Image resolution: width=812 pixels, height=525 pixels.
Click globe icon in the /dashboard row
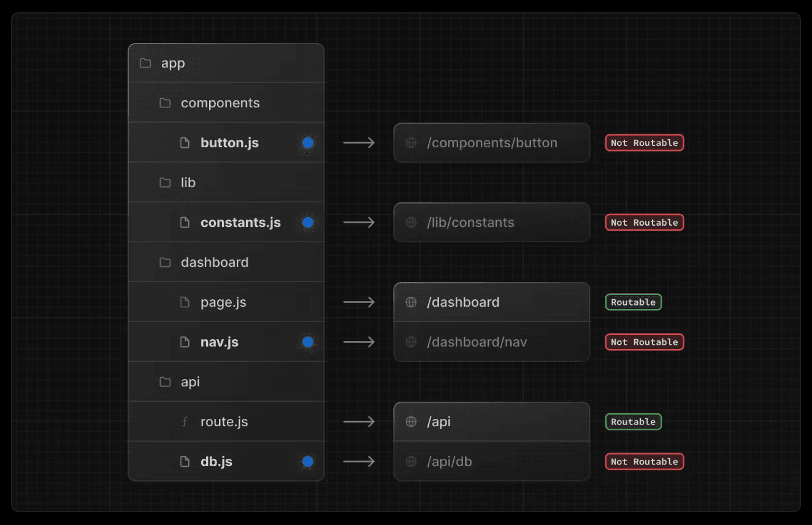tap(412, 302)
